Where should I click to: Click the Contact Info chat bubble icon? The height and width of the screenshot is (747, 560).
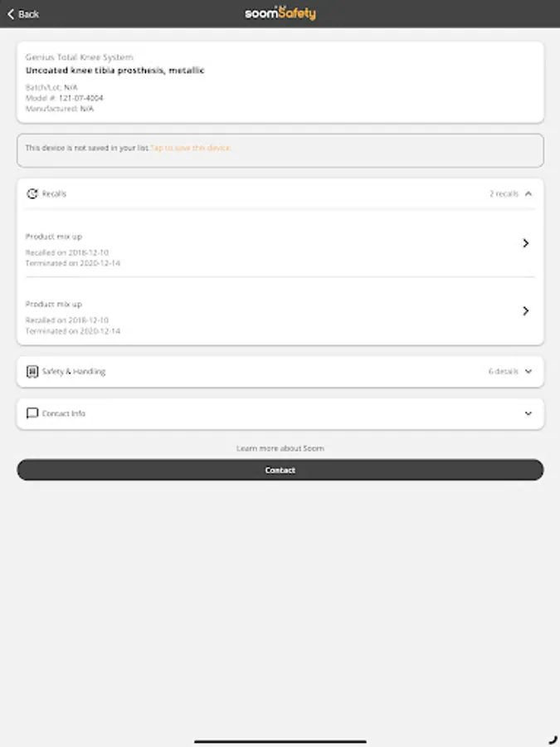tap(32, 413)
